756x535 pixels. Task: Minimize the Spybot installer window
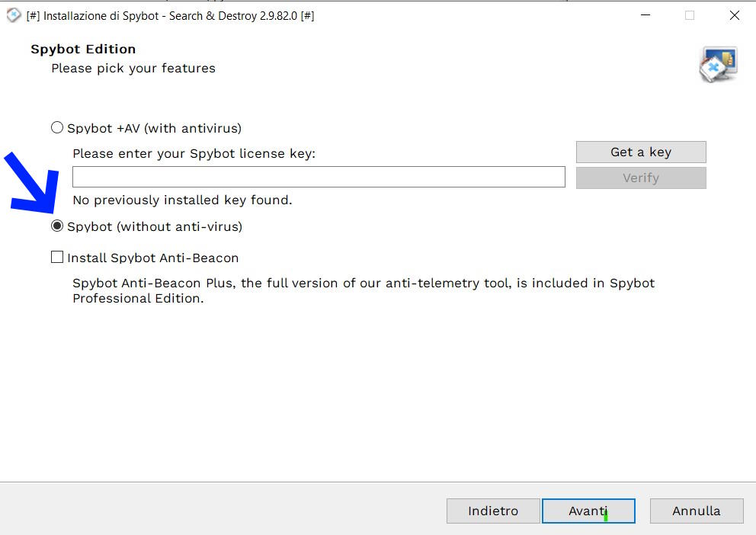pyautogui.click(x=645, y=15)
